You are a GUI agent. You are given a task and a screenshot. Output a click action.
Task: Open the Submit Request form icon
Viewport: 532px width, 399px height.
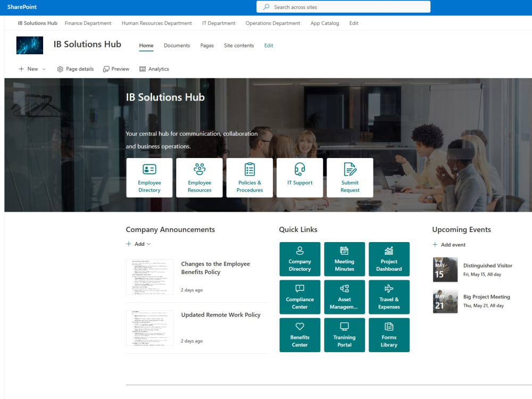350,169
